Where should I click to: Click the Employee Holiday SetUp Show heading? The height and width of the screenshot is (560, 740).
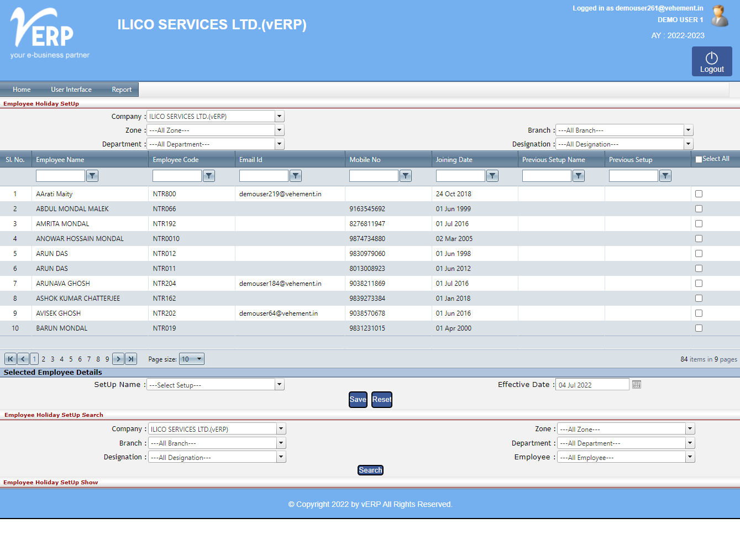pyautogui.click(x=50, y=483)
